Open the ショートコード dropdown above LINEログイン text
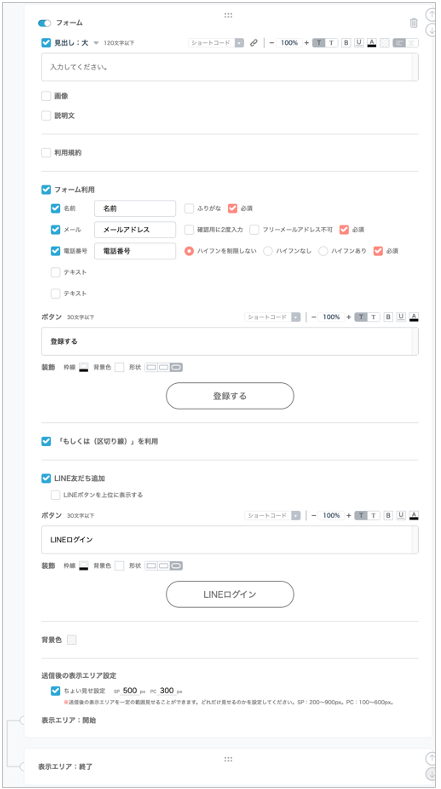This screenshot has width=441, height=789. (272, 515)
